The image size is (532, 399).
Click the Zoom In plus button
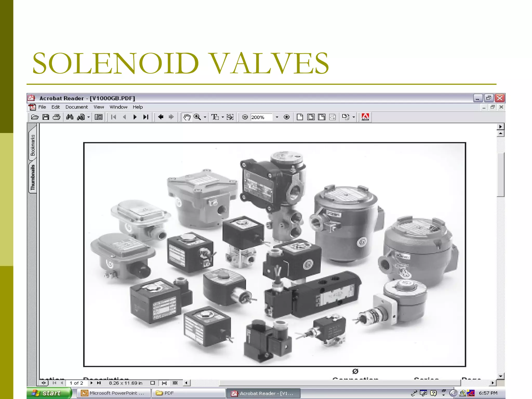click(x=287, y=117)
